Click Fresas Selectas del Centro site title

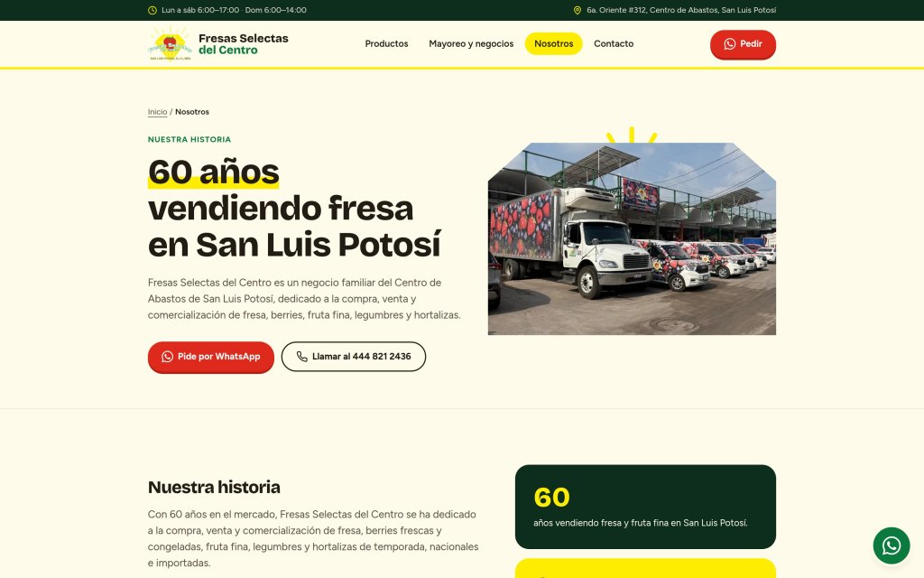point(244,44)
